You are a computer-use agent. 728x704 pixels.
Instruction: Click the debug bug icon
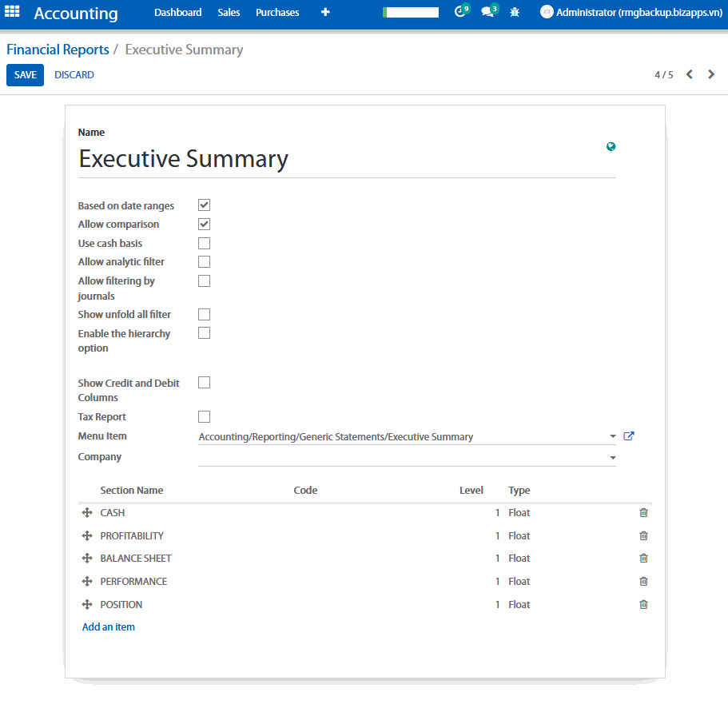pos(515,13)
